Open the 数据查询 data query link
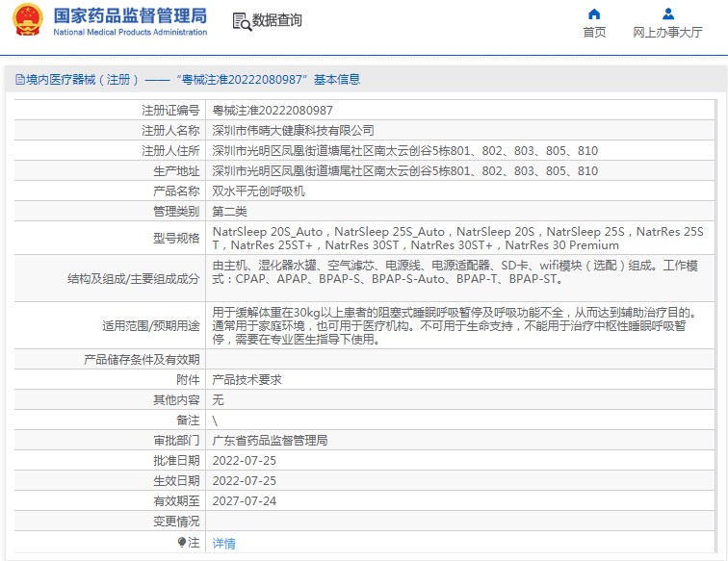This screenshot has height=561, width=728. pyautogui.click(x=276, y=20)
